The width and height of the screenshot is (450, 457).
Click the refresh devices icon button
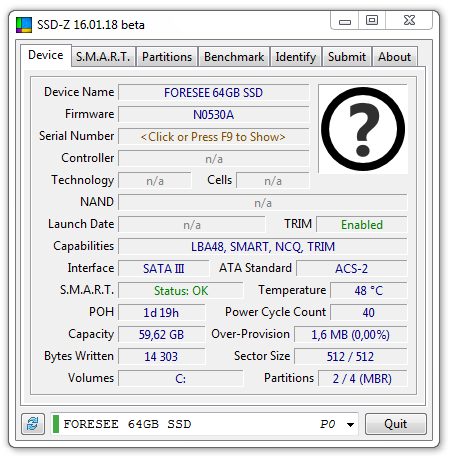33,424
